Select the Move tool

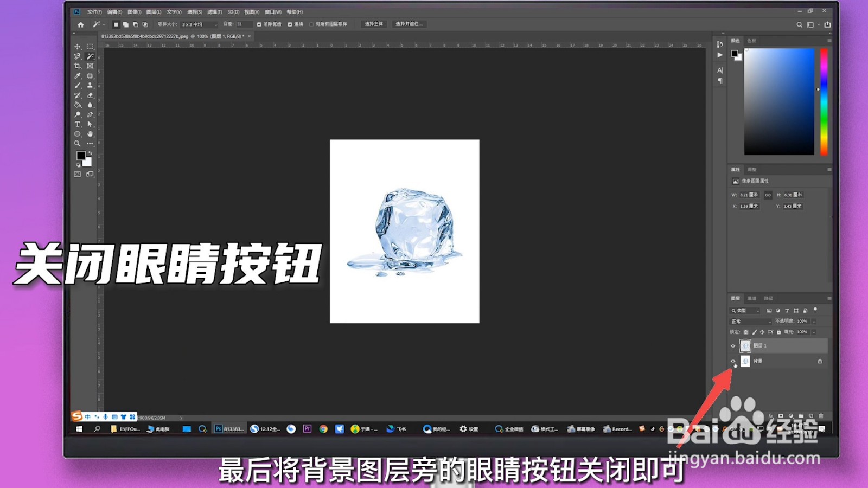[x=77, y=47]
